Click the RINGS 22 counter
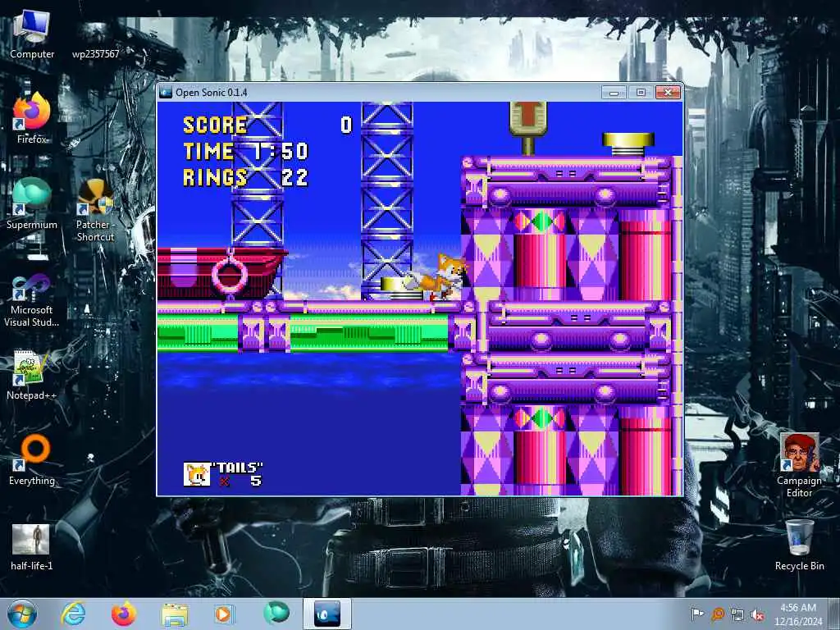This screenshot has width=840, height=630. point(246,177)
